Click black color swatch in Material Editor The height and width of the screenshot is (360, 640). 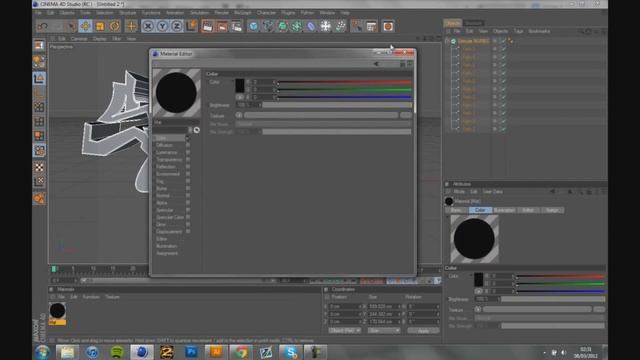tap(240, 86)
